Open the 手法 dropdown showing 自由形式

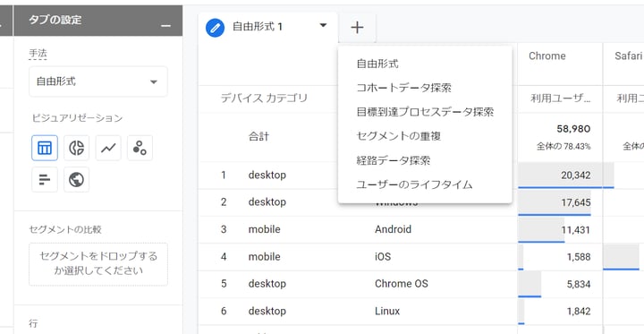coord(98,81)
